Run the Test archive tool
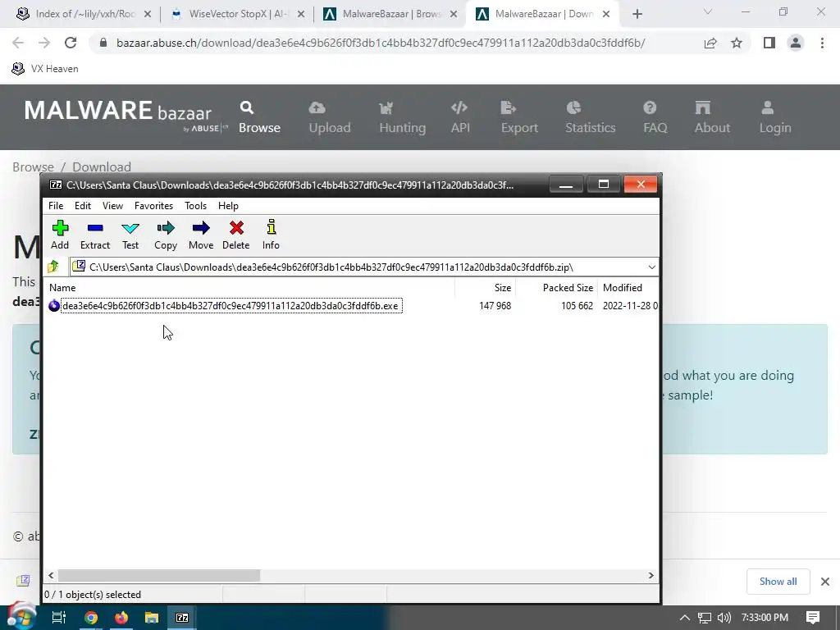 pyautogui.click(x=130, y=235)
